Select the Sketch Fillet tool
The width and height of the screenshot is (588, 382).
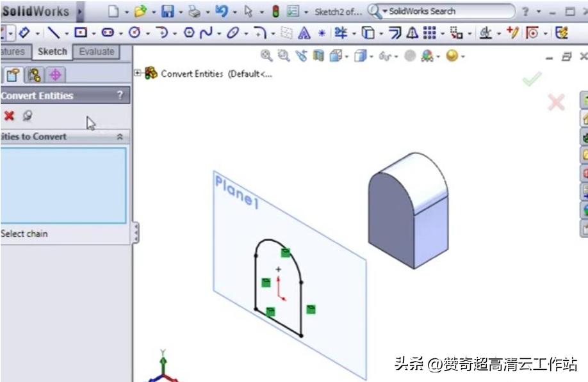click(260, 33)
